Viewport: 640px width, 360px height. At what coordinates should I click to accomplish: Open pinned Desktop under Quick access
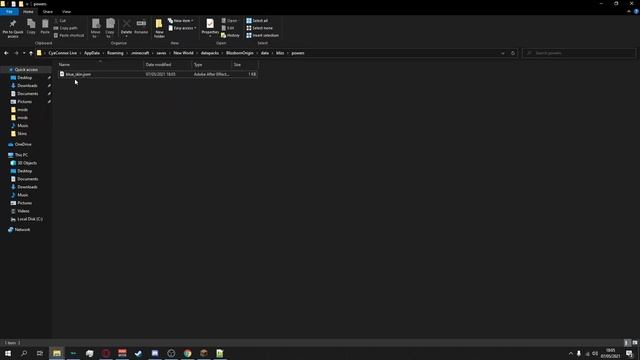[x=24, y=78]
